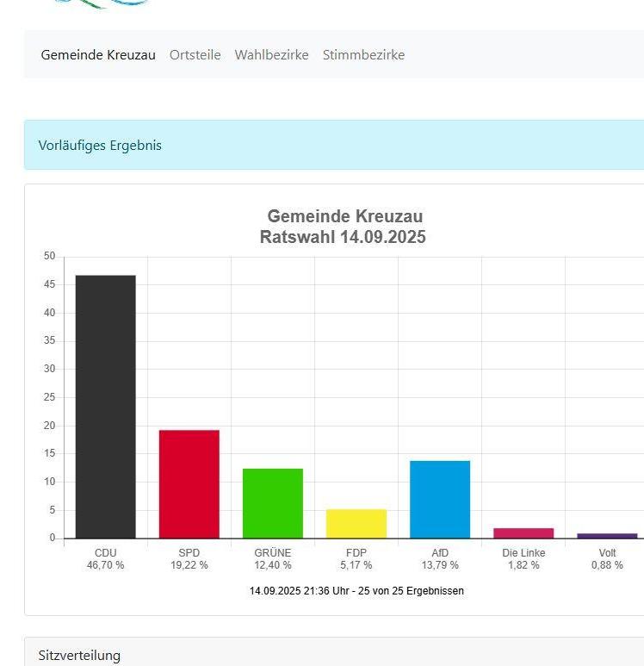Click the AfD 13,79 % axis label
The image size is (644, 666).
pyautogui.click(x=439, y=559)
